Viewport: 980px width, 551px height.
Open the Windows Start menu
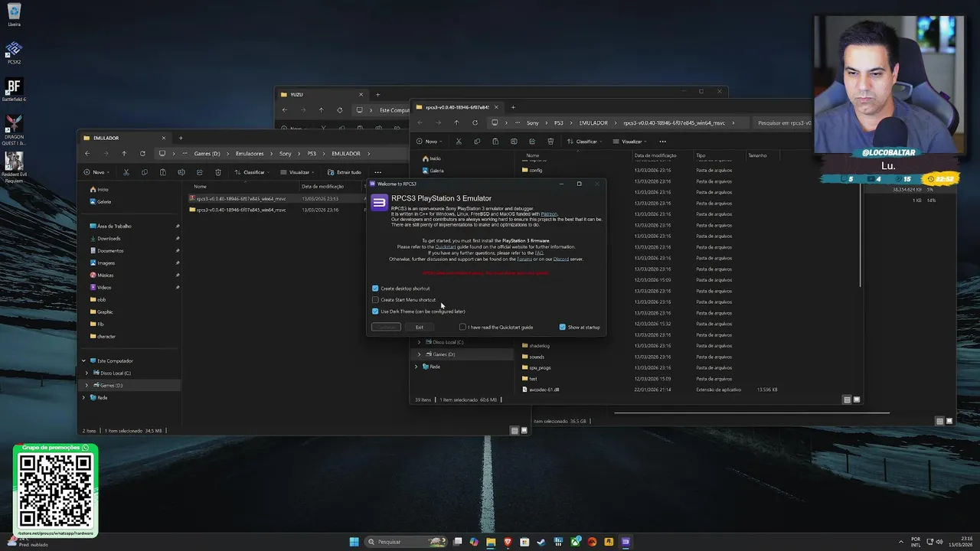[354, 542]
